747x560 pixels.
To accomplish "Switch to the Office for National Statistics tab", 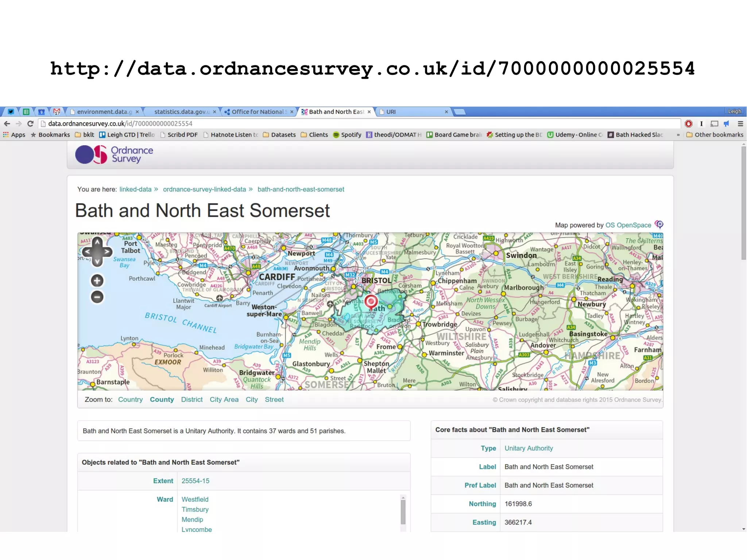I will point(258,112).
